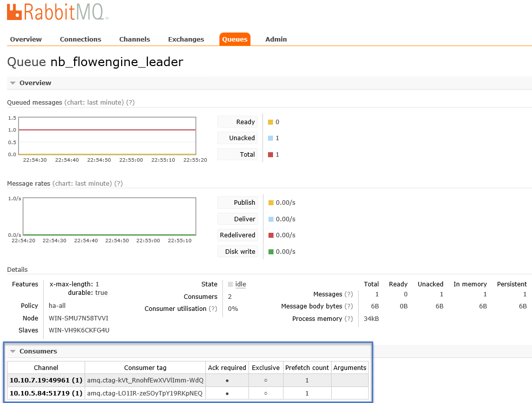Image resolution: width=532 pixels, height=403 pixels.
Task: Click the Total legend red swatch
Action: click(x=271, y=155)
